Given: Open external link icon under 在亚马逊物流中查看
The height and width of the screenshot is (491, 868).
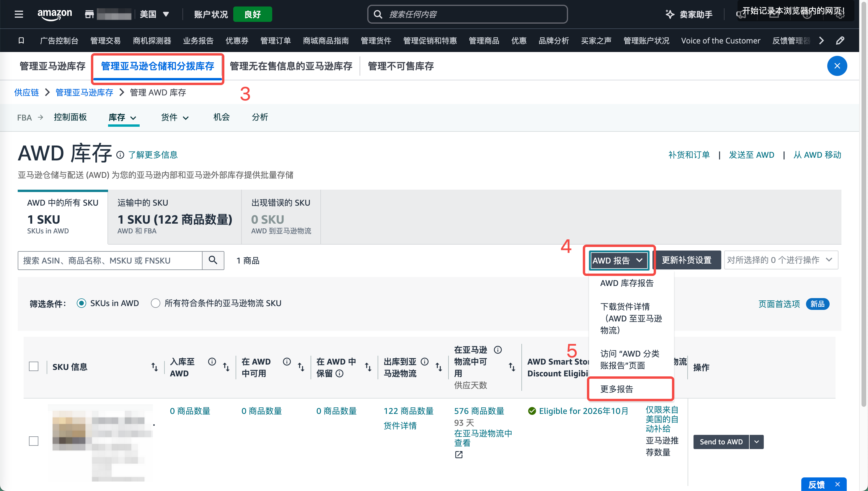Looking at the screenshot, I should point(459,455).
